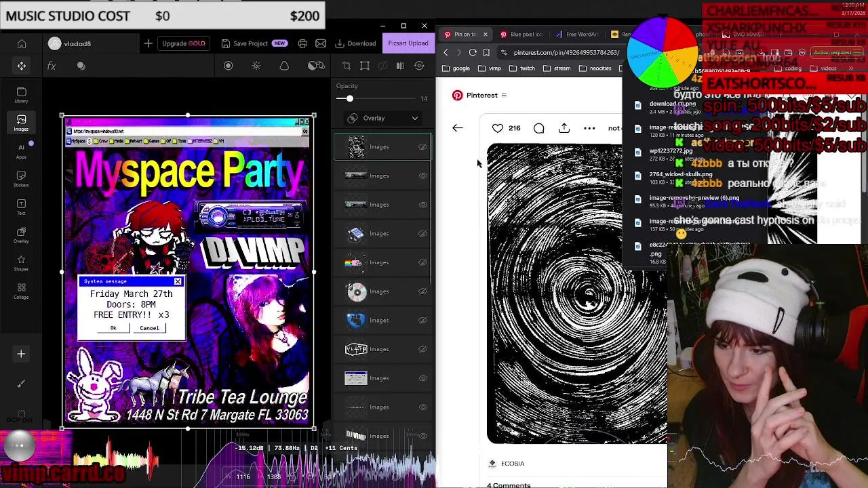Select the vignette circle icon
Screen dimensions: 868x488
click(228, 66)
